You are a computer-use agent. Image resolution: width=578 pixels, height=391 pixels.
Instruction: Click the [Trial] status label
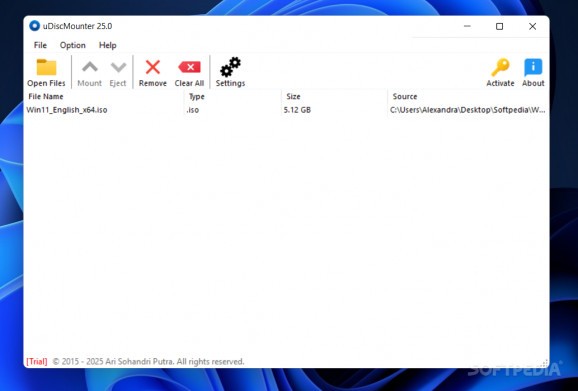[37, 362]
